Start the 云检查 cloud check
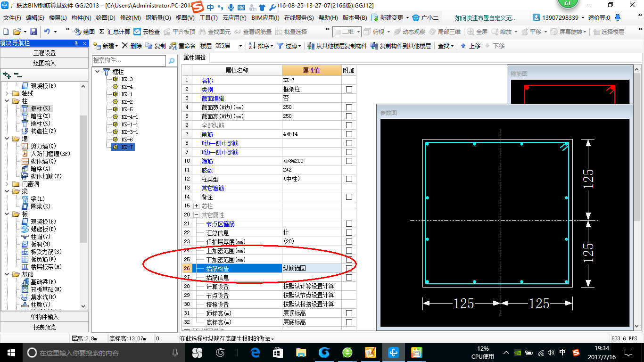 (147, 32)
